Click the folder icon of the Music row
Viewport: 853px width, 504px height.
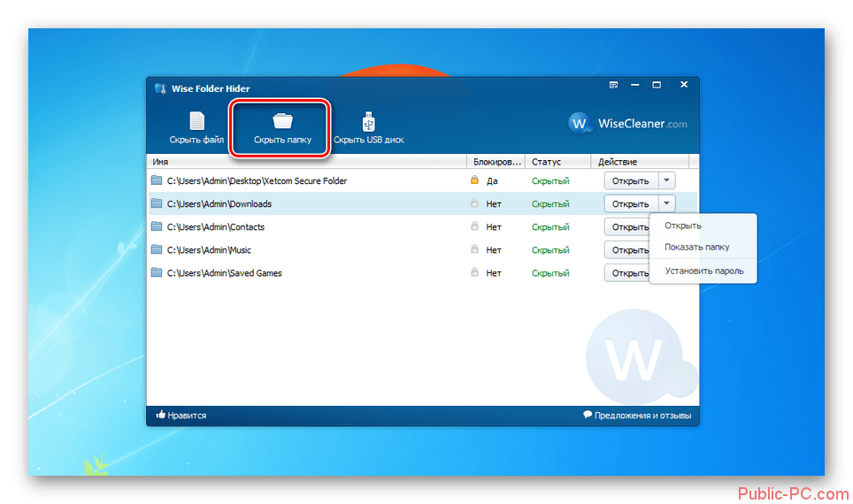click(x=157, y=250)
